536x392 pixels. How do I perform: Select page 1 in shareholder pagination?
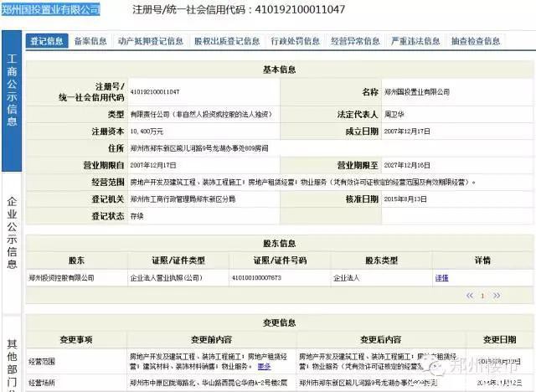point(482,296)
